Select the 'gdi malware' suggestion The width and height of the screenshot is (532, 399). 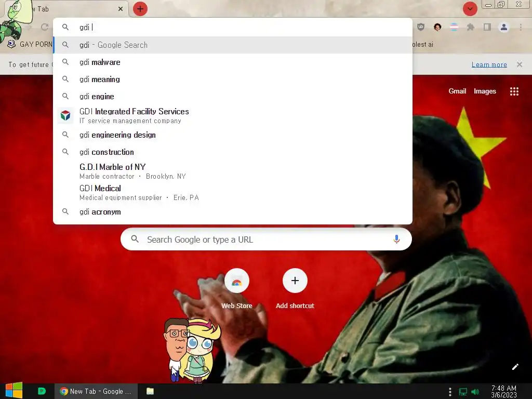point(233,62)
